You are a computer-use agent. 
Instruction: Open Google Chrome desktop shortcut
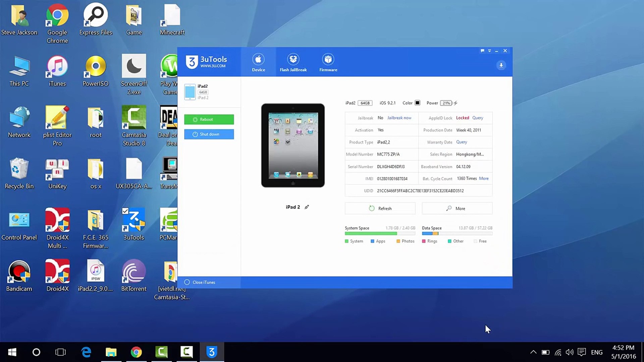click(x=57, y=23)
